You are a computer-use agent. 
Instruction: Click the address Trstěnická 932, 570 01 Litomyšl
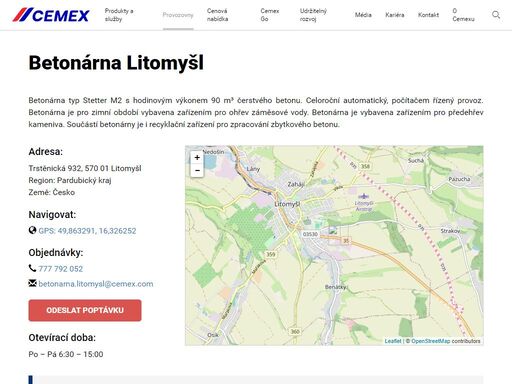(85, 168)
